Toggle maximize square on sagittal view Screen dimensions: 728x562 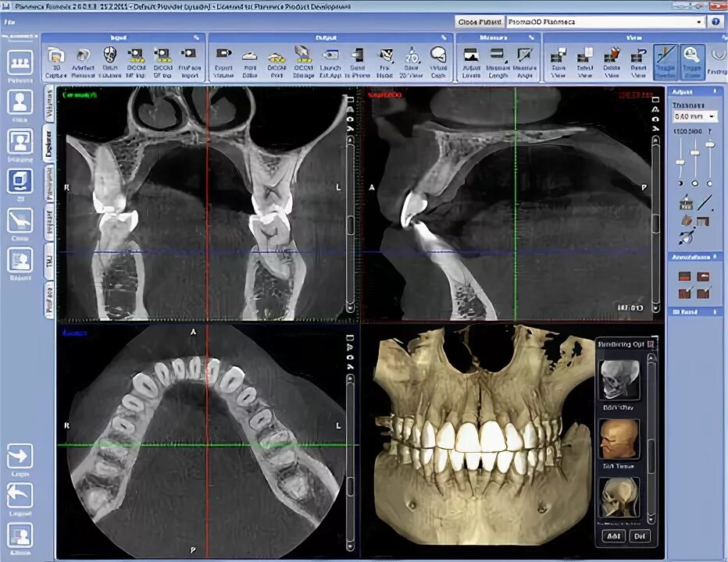(x=655, y=100)
